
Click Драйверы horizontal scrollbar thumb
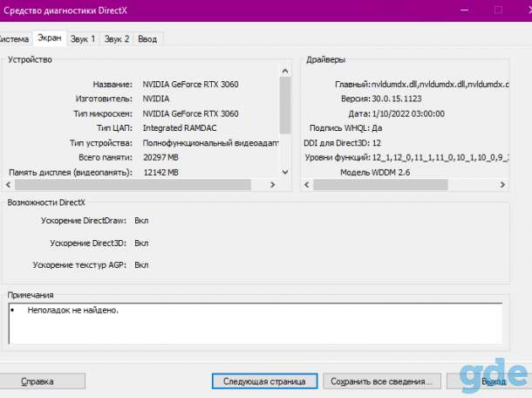coord(380,185)
